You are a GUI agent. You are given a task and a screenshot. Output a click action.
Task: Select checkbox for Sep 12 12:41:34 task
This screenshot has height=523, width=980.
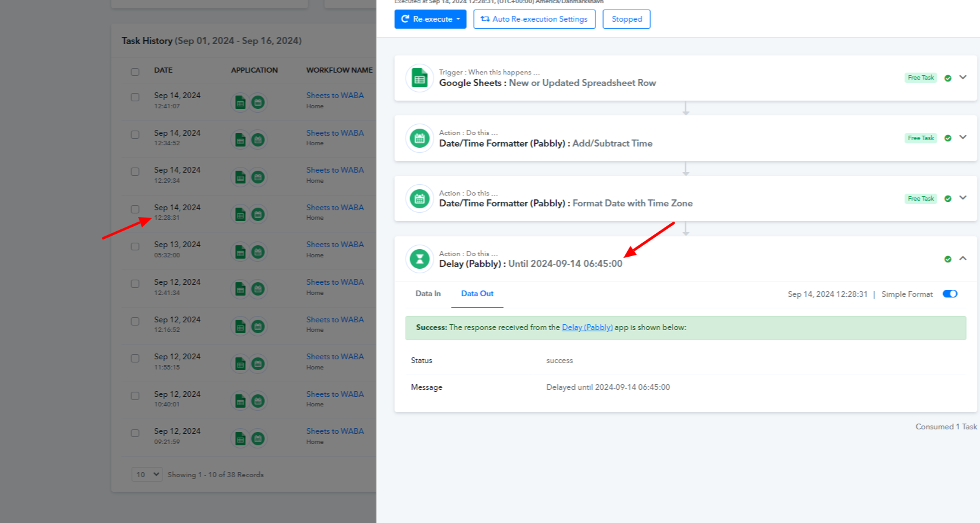(135, 283)
